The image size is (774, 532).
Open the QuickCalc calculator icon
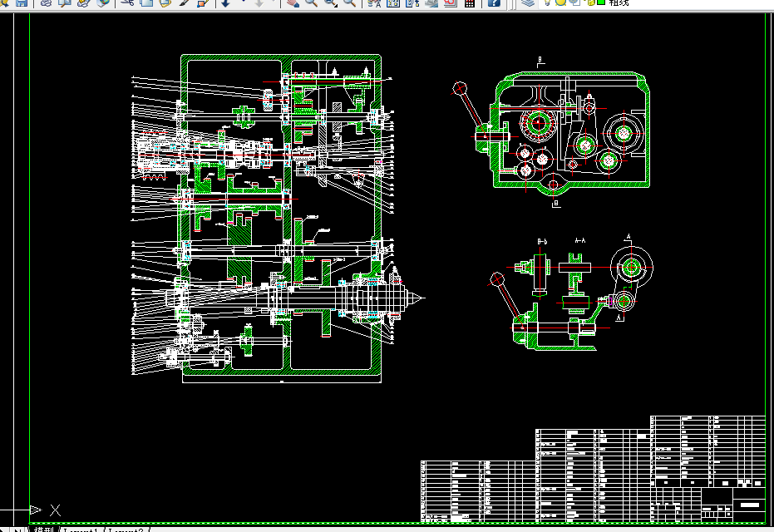pyautogui.click(x=470, y=3)
